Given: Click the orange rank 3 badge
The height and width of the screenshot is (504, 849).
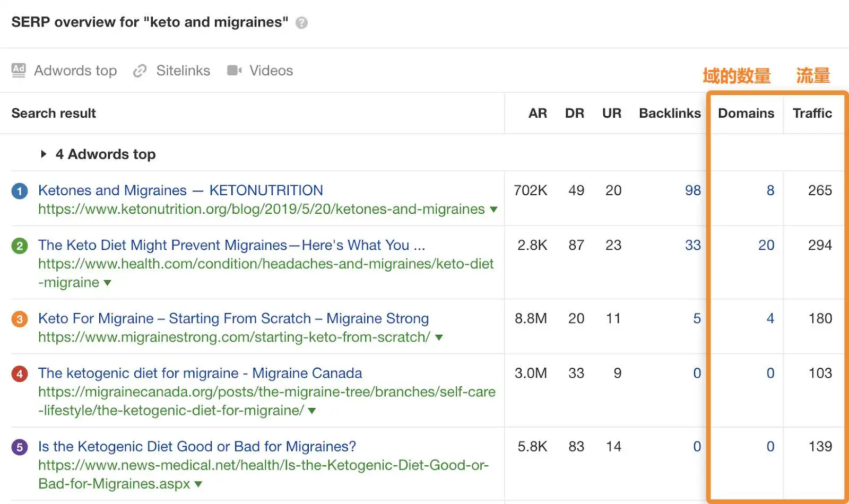Looking at the screenshot, I should click(x=20, y=319).
